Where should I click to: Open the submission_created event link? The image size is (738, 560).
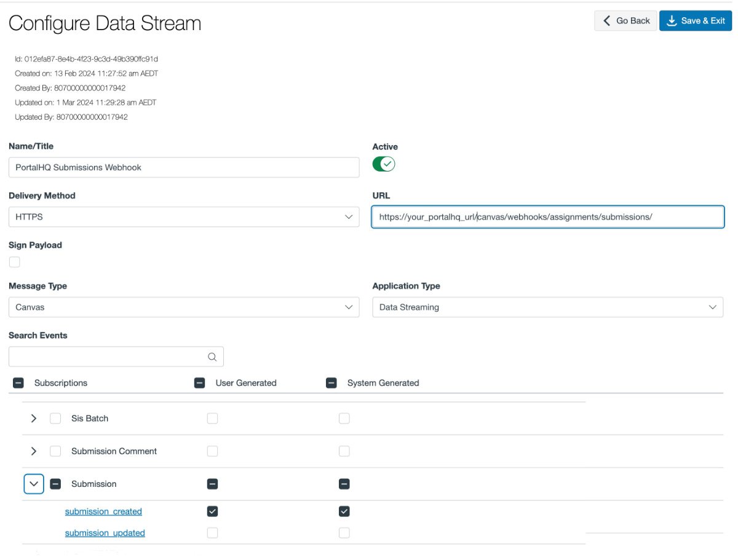pyautogui.click(x=103, y=511)
